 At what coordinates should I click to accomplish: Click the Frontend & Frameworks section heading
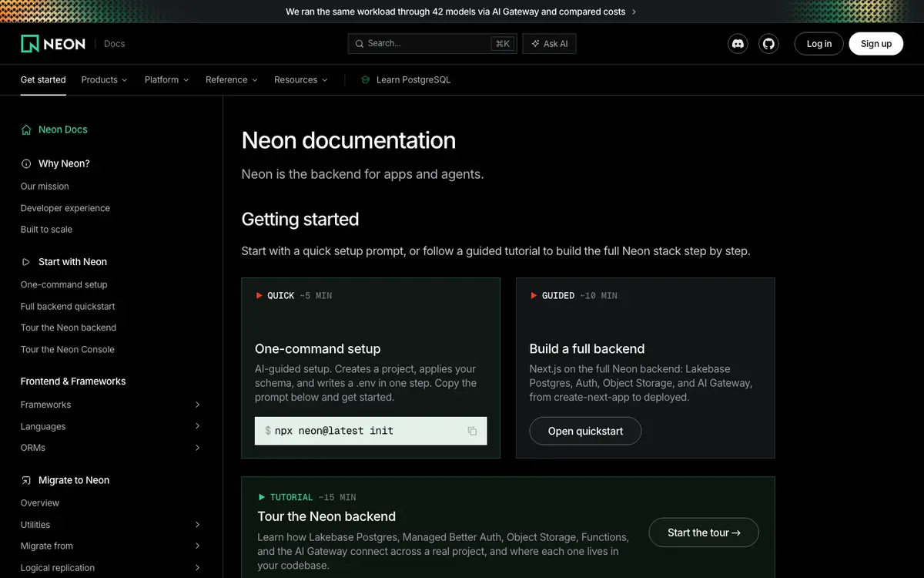[73, 381]
